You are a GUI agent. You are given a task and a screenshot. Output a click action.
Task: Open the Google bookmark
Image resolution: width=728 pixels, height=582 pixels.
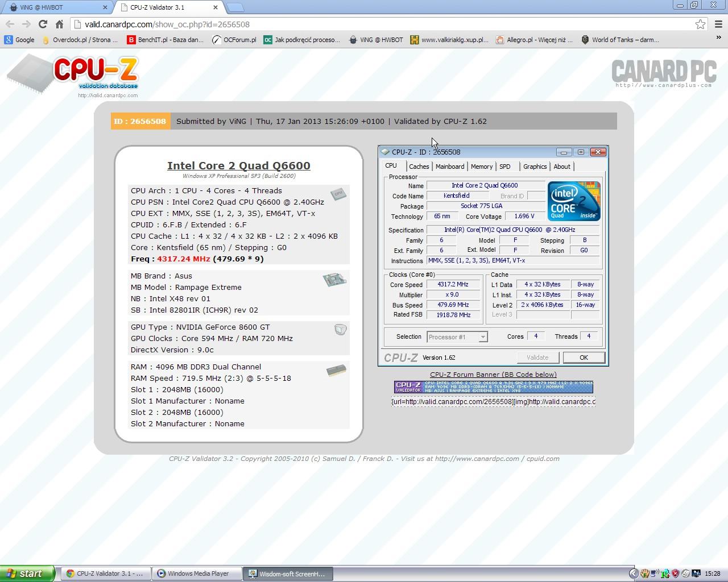click(x=19, y=40)
